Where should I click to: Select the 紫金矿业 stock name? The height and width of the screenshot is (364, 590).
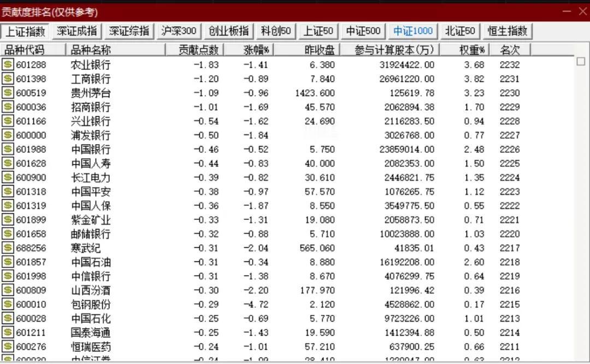(x=91, y=219)
